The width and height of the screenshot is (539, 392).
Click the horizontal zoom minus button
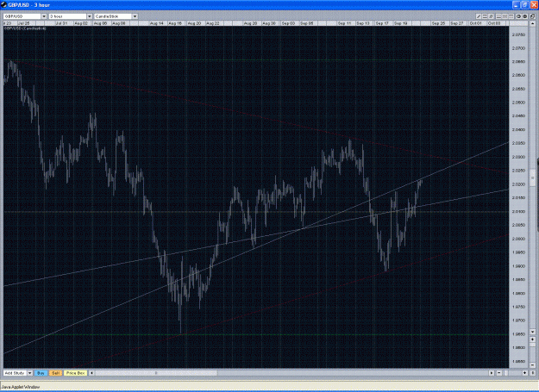click(x=499, y=373)
